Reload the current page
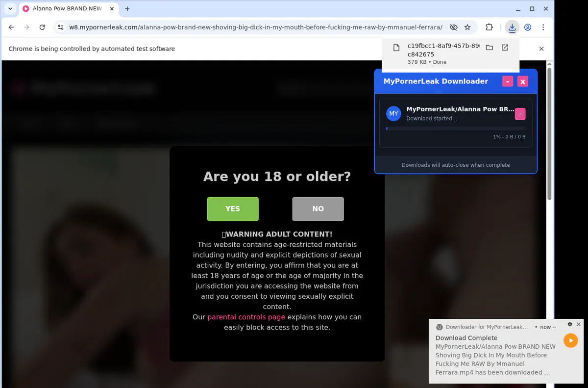 (x=42, y=27)
